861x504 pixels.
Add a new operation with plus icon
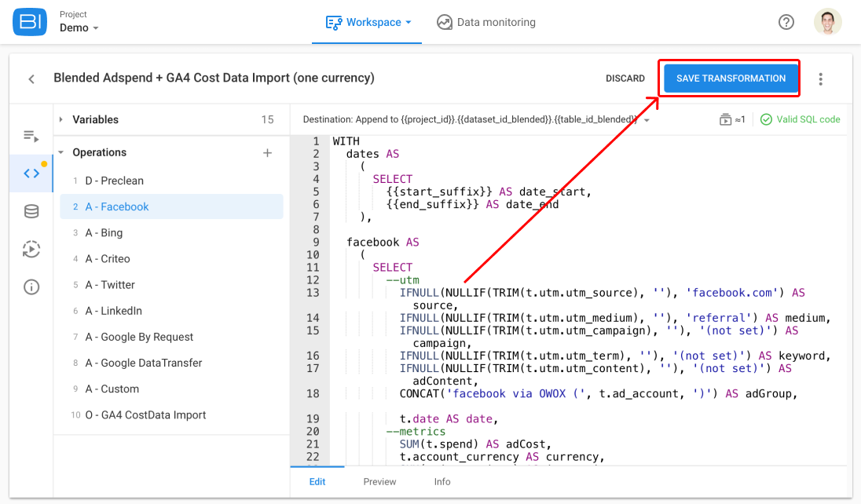pyautogui.click(x=267, y=152)
